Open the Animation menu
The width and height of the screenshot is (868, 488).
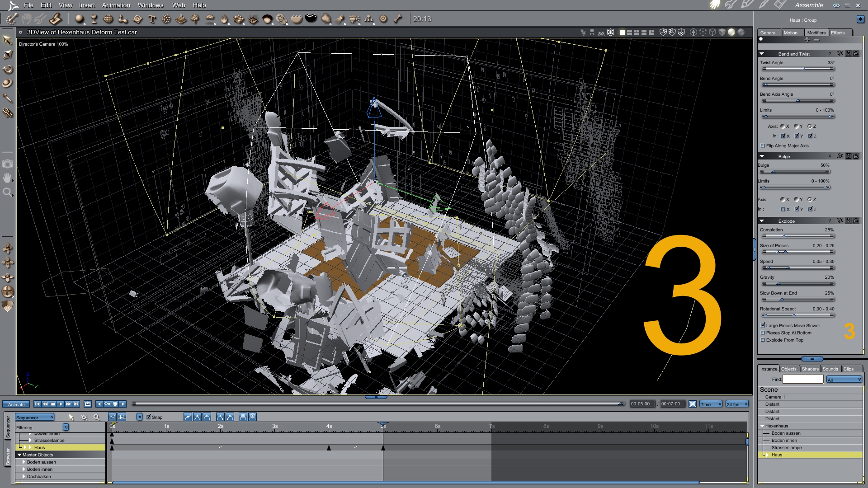pos(116,5)
